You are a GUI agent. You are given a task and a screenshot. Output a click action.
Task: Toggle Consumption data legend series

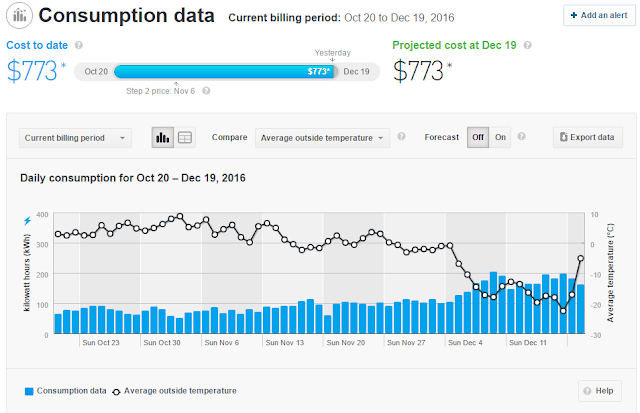pyautogui.click(x=66, y=391)
